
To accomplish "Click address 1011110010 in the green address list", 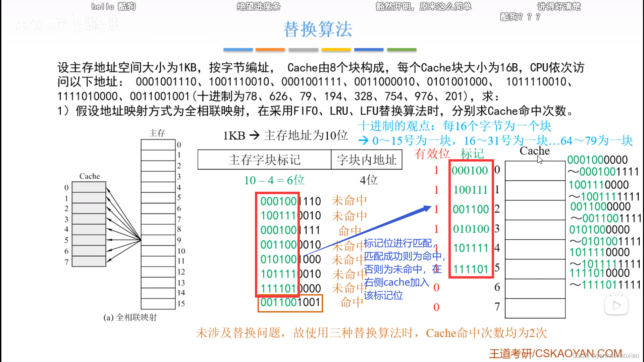I will [x=291, y=274].
